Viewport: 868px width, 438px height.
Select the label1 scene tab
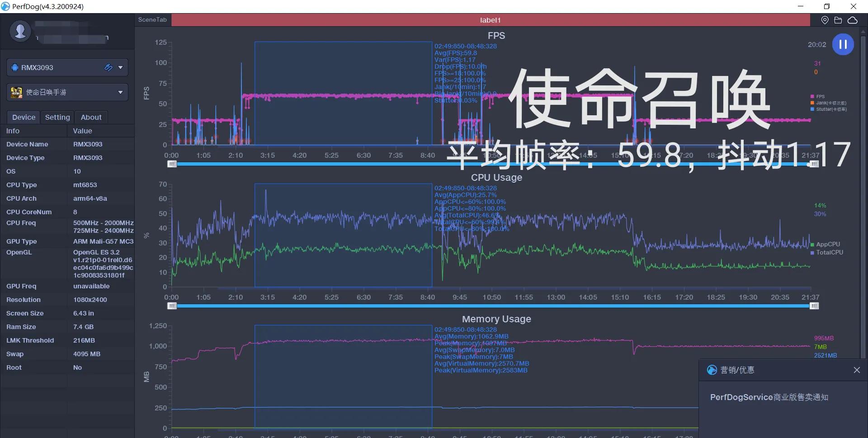click(x=491, y=20)
